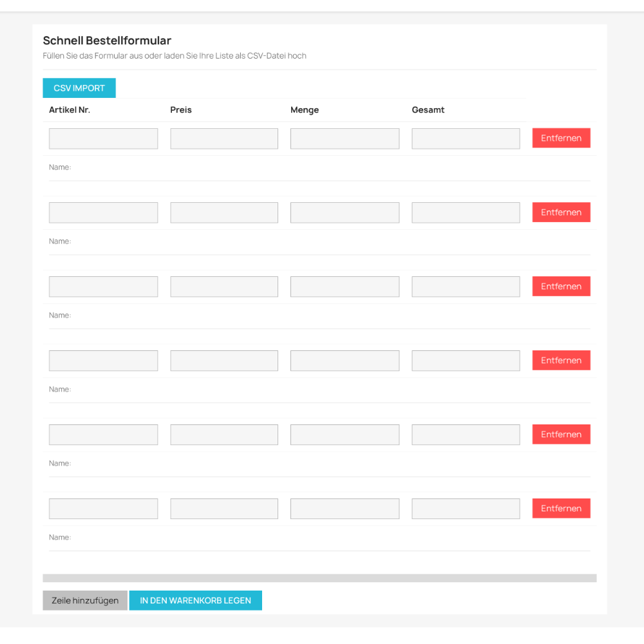
Task: Select the first row Menge input
Action: click(345, 138)
